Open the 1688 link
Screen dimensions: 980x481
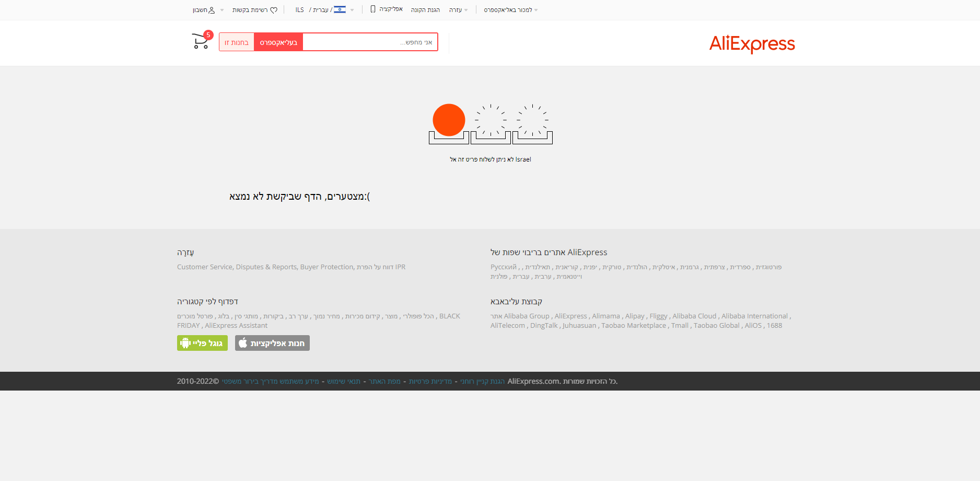click(774, 325)
